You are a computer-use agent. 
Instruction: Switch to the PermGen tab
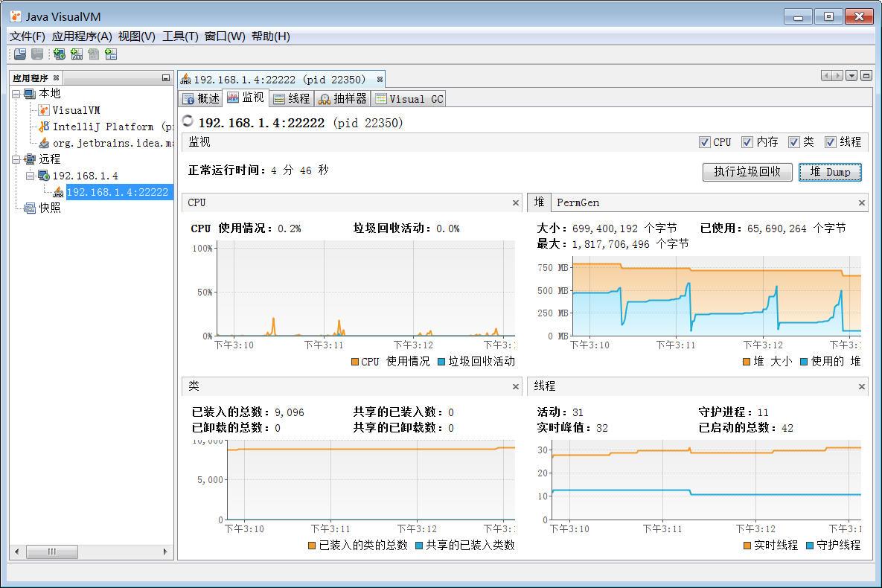point(578,202)
